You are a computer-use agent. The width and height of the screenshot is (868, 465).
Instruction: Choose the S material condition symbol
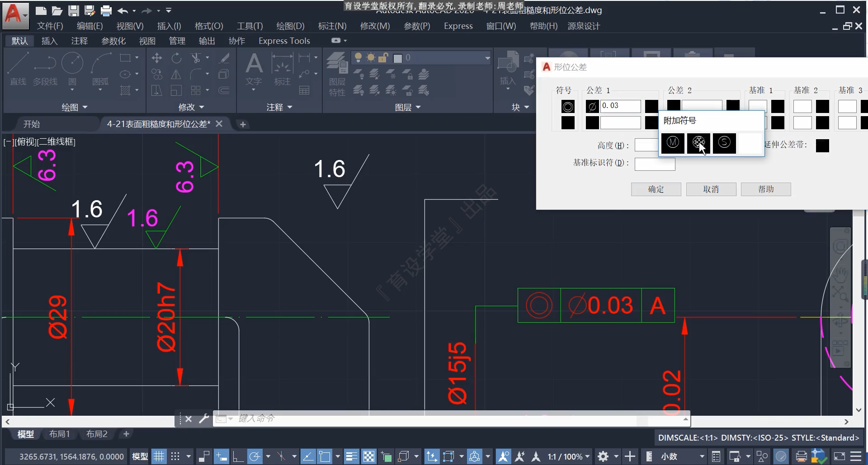[724, 143]
